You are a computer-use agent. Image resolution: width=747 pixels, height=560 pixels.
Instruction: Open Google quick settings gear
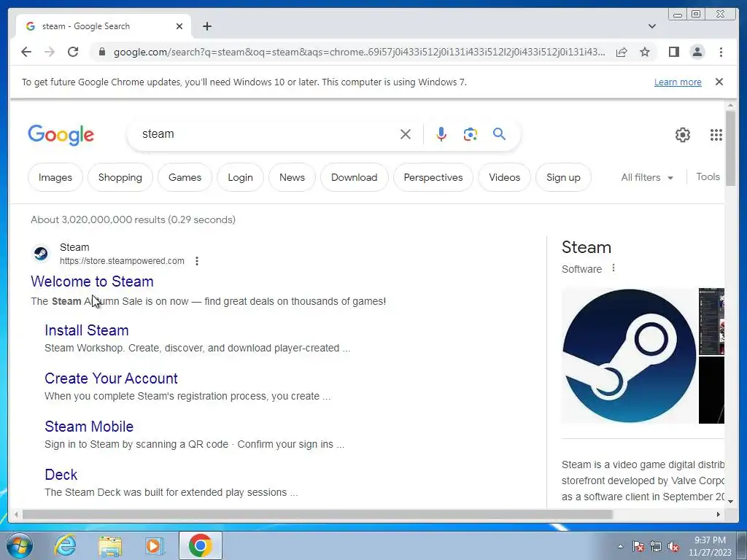pos(682,135)
